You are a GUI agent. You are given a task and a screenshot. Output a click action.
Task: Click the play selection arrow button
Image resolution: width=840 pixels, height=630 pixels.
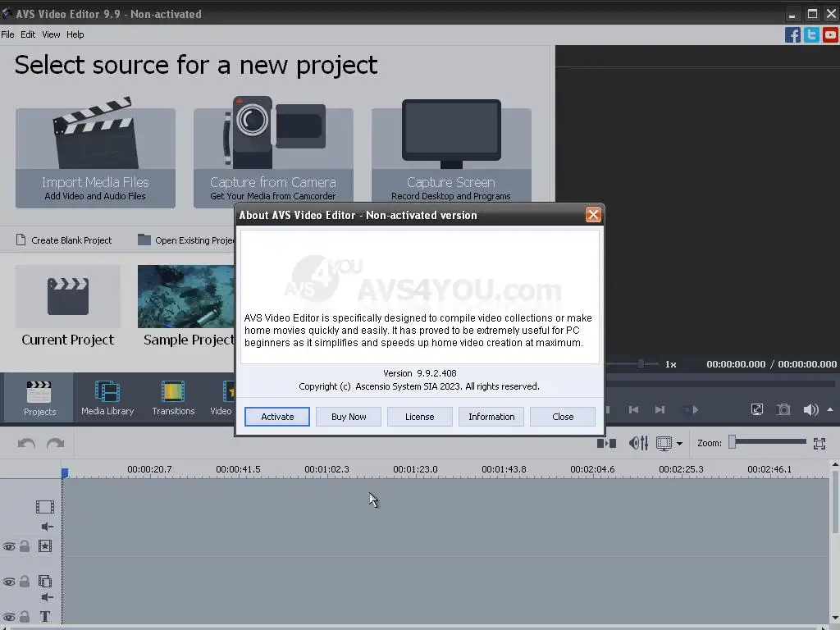[x=691, y=410]
